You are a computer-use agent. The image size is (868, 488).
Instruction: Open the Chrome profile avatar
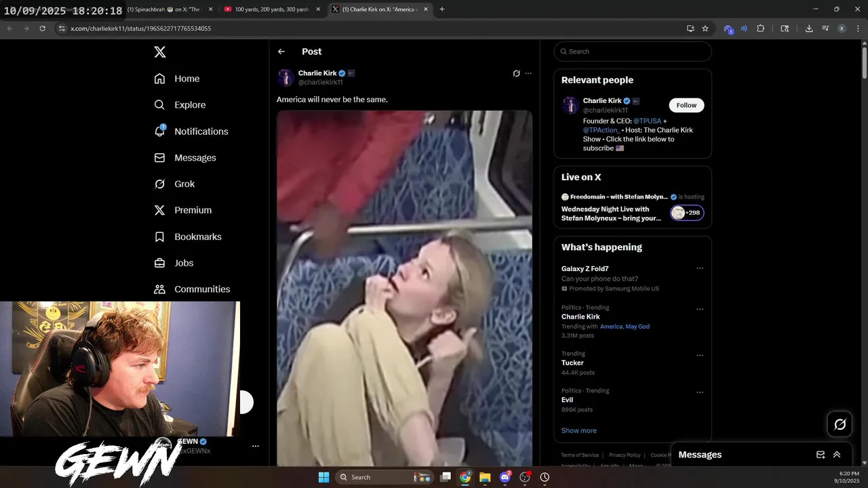click(x=842, y=28)
